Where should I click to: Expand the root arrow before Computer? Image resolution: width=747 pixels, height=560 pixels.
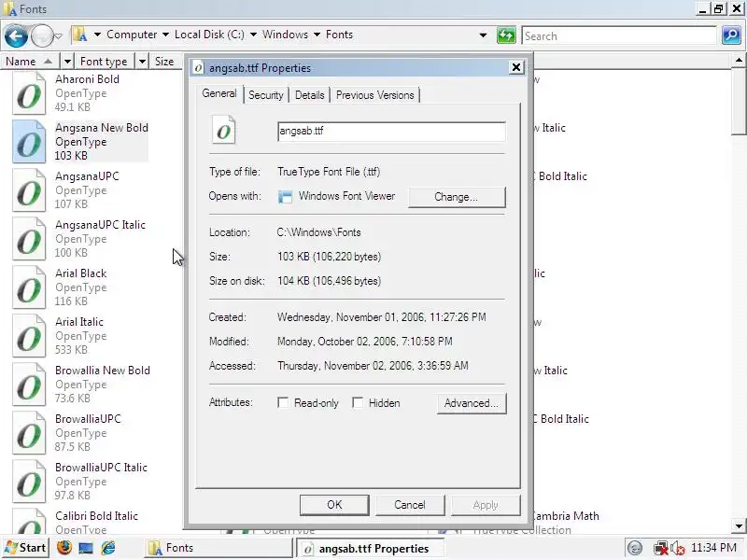click(x=97, y=35)
